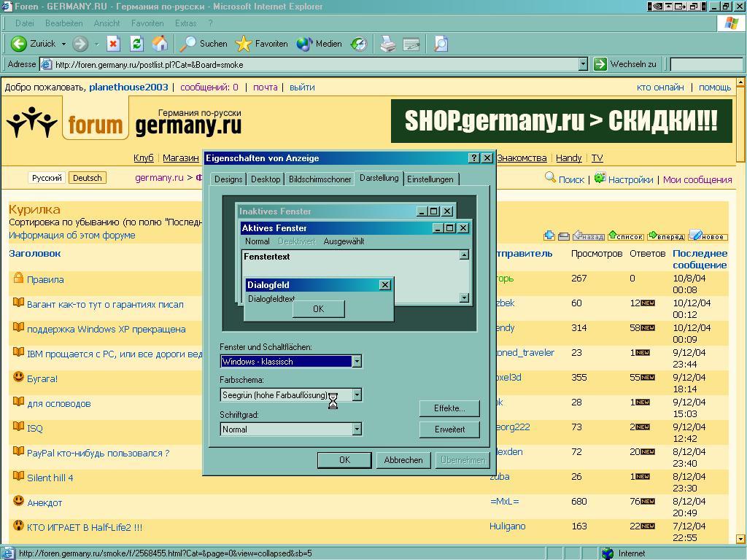The width and height of the screenshot is (747, 560).
Task: Print the page with the printer icon
Action: tap(388, 44)
